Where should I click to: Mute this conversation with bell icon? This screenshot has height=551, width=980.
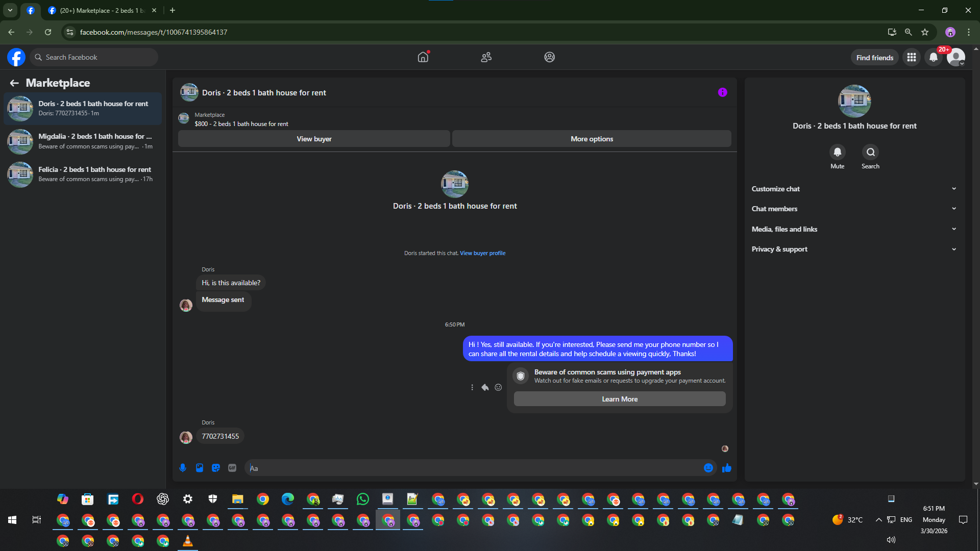click(837, 152)
